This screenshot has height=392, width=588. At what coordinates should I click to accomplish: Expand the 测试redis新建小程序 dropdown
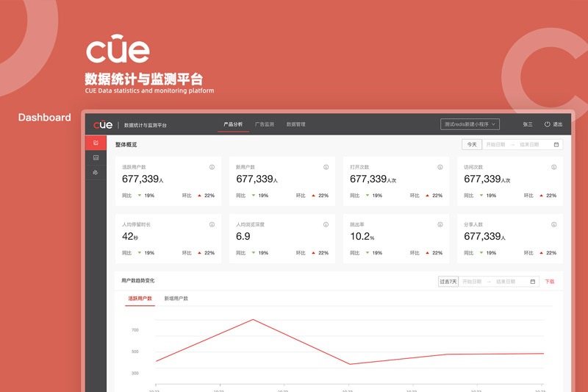[470, 124]
